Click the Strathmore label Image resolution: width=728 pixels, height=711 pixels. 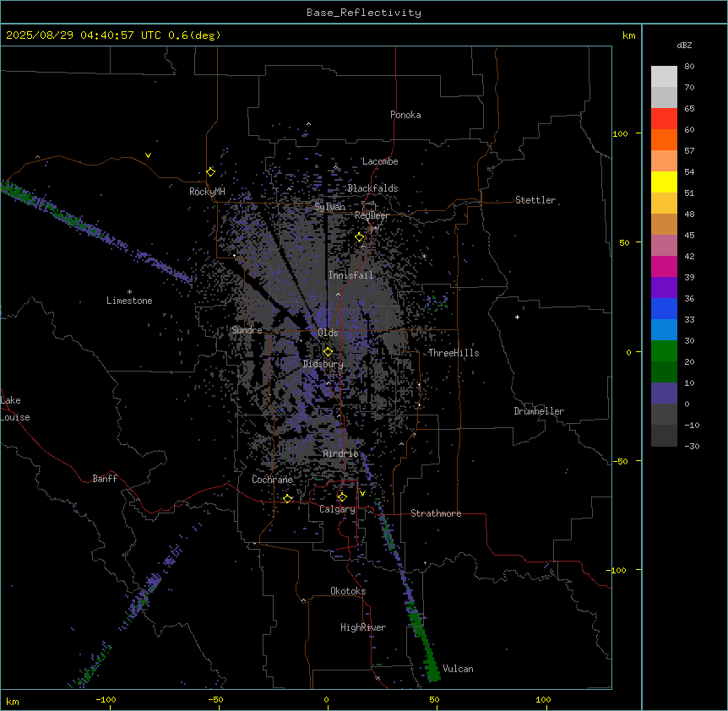tap(436, 513)
